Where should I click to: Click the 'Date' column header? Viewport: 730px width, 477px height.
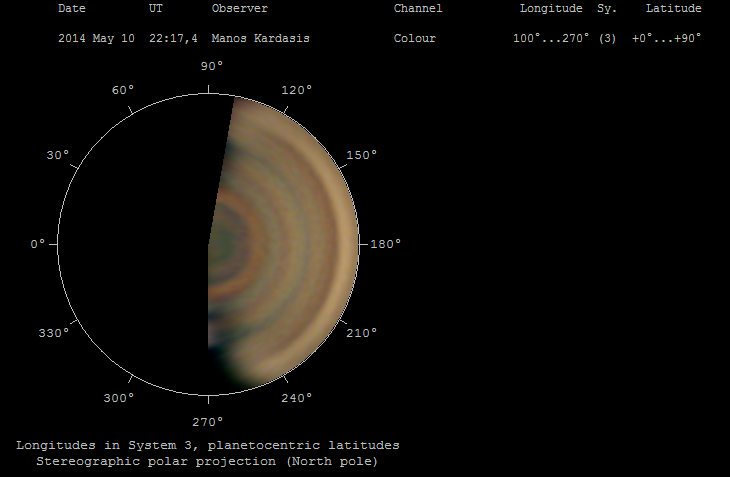tap(72, 8)
